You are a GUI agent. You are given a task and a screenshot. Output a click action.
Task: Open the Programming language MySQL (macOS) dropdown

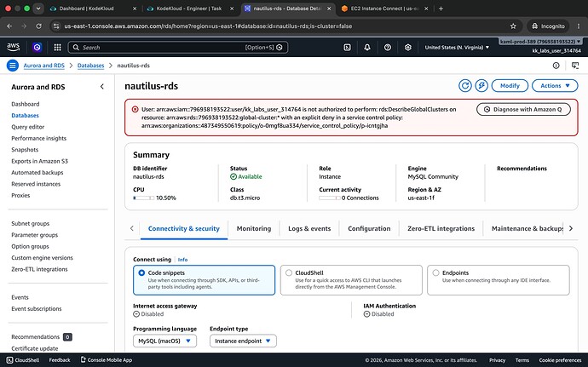164,341
